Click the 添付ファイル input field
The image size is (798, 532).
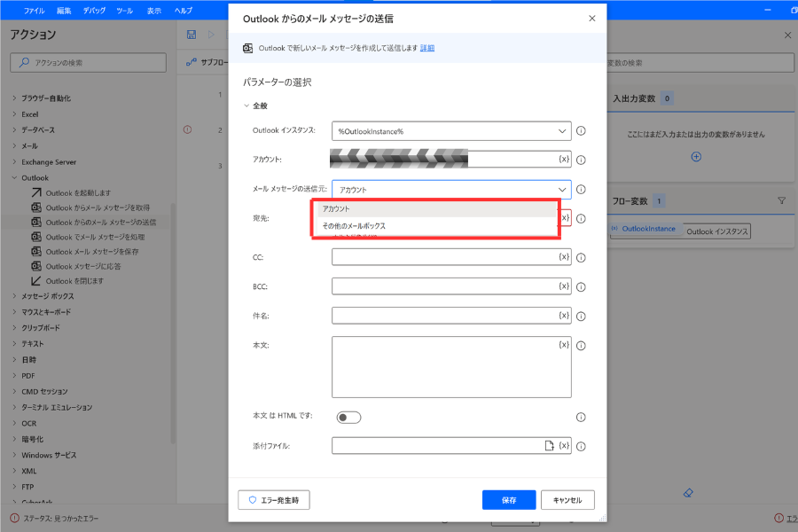(451, 445)
